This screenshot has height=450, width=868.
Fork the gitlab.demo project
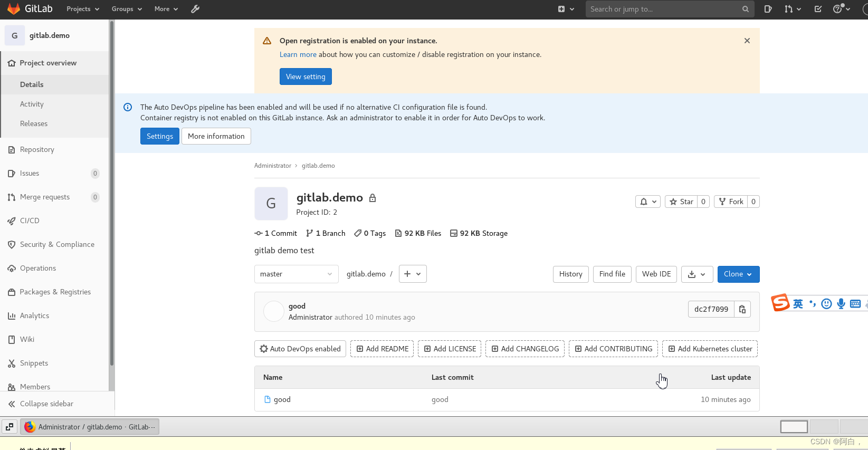click(x=731, y=202)
